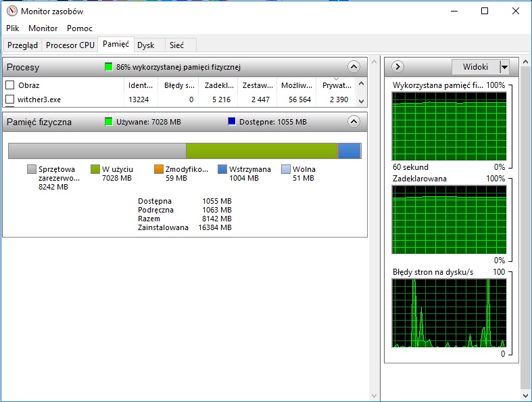Click the down arrow of the graphs pane scrollbar
Screen dimensions: 532x402
525,396
